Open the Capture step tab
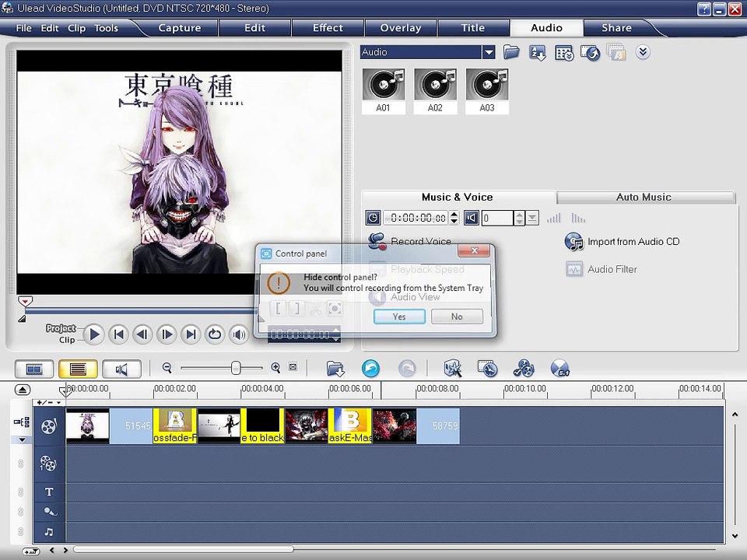Image resolution: width=747 pixels, height=560 pixels. (180, 28)
